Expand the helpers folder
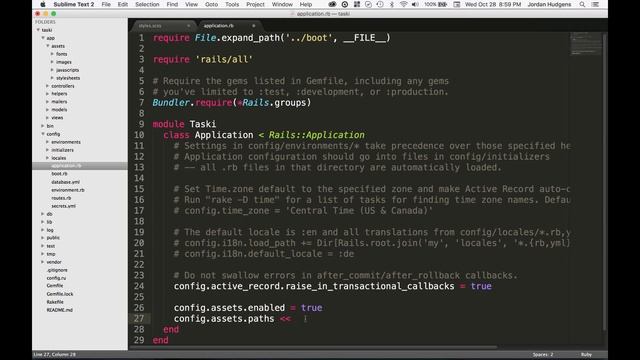640x360 pixels. 48,94
